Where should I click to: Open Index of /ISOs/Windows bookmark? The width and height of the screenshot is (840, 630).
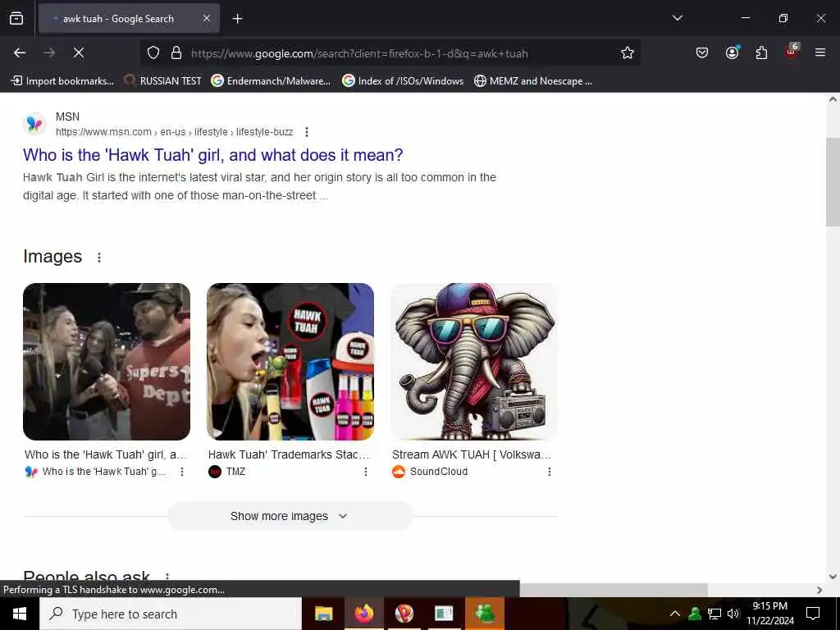click(x=403, y=81)
